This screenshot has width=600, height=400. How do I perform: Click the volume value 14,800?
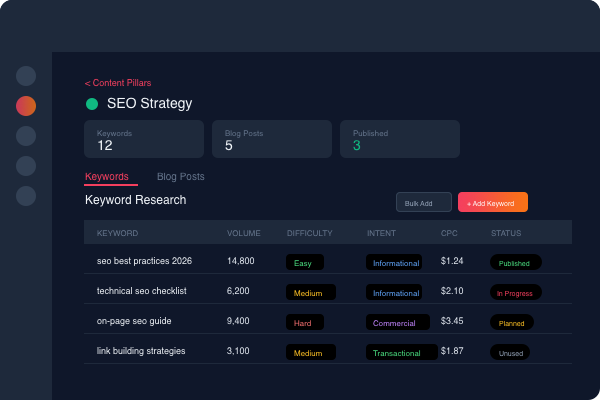240,261
